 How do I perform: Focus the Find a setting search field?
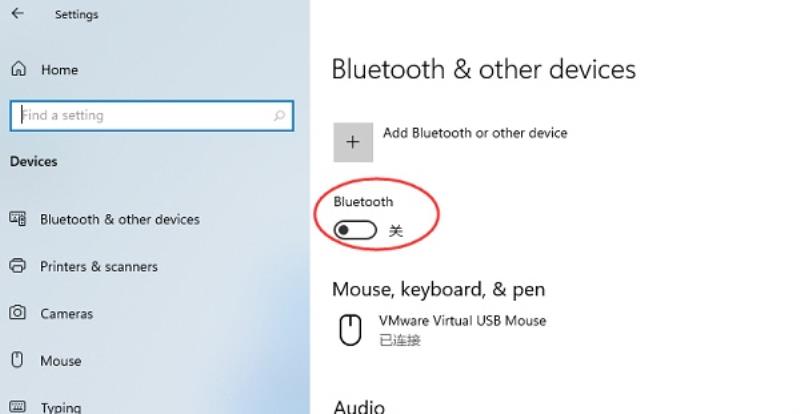point(152,116)
